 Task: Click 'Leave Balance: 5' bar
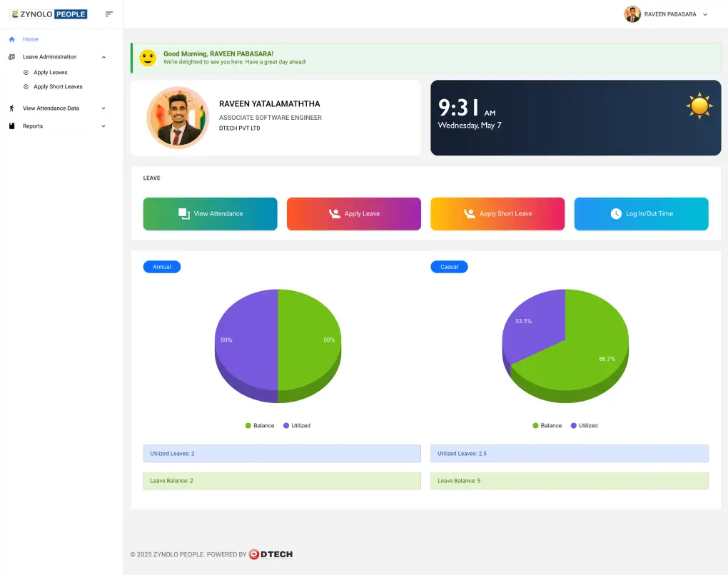click(x=570, y=481)
